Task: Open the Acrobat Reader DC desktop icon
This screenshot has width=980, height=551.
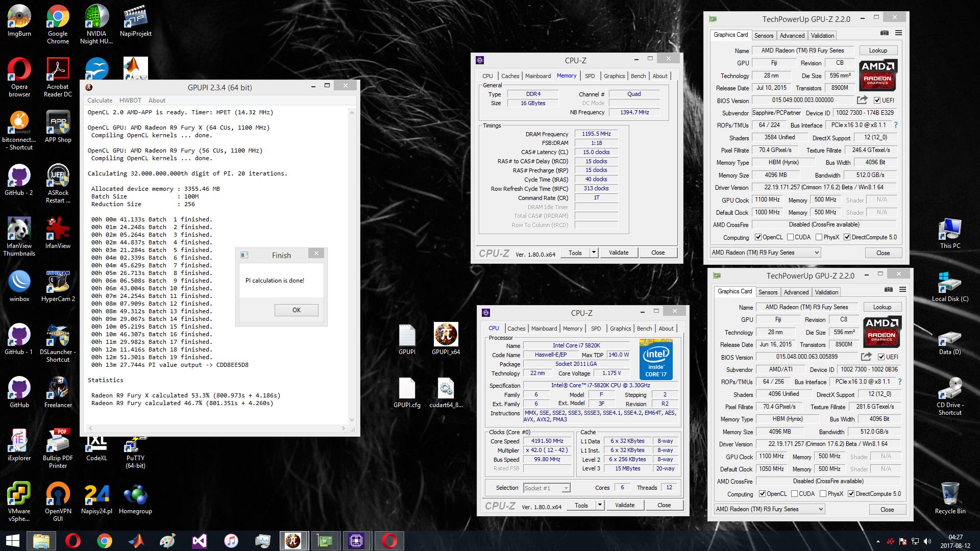Action: point(58,78)
